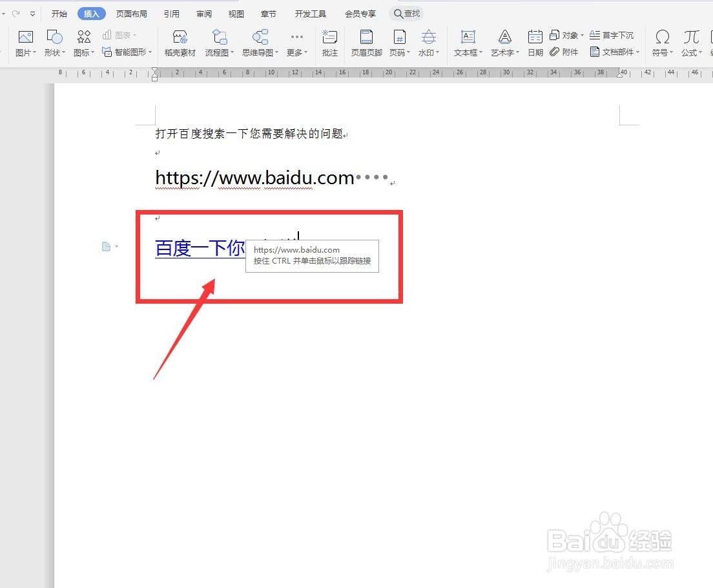Click the horizontal ruler at mark 20
This screenshot has width=713, height=588.
coord(388,72)
